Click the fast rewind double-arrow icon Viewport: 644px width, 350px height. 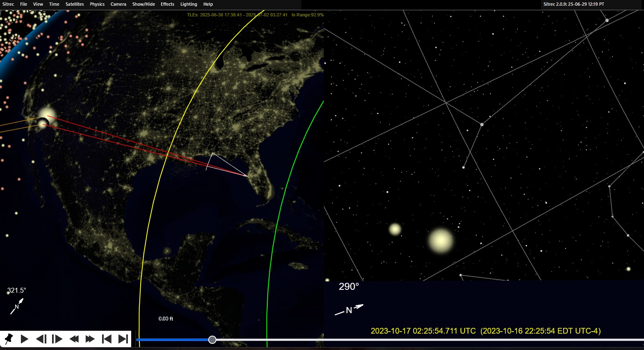74,339
